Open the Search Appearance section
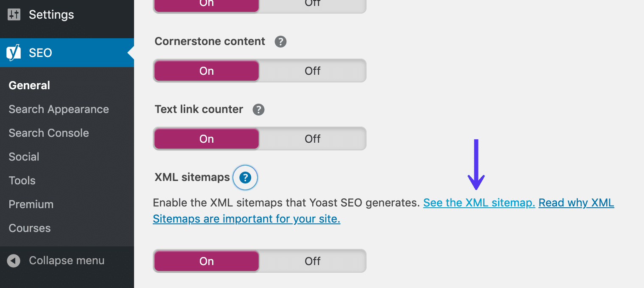The height and width of the screenshot is (288, 644). pyautogui.click(x=58, y=109)
